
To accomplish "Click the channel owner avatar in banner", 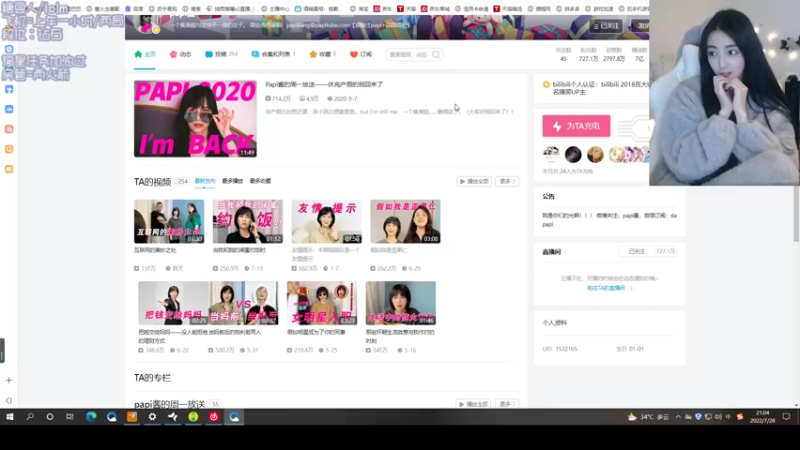I will click(x=148, y=24).
